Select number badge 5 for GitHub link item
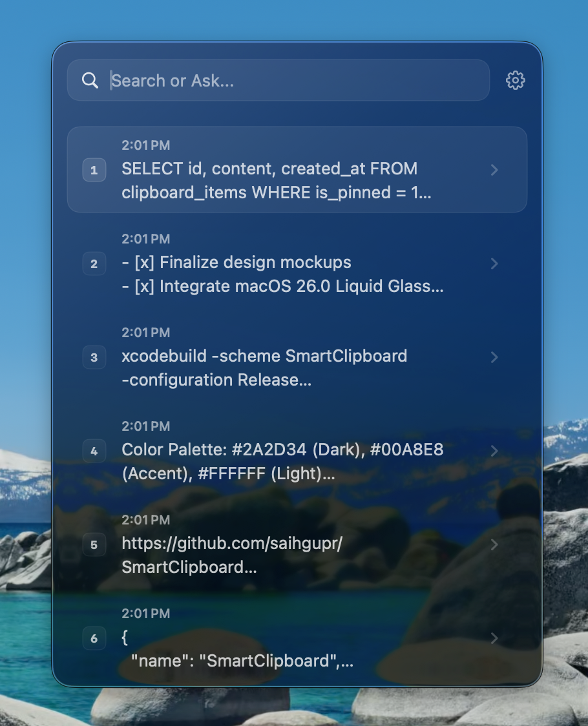The image size is (588, 726). pos(94,544)
